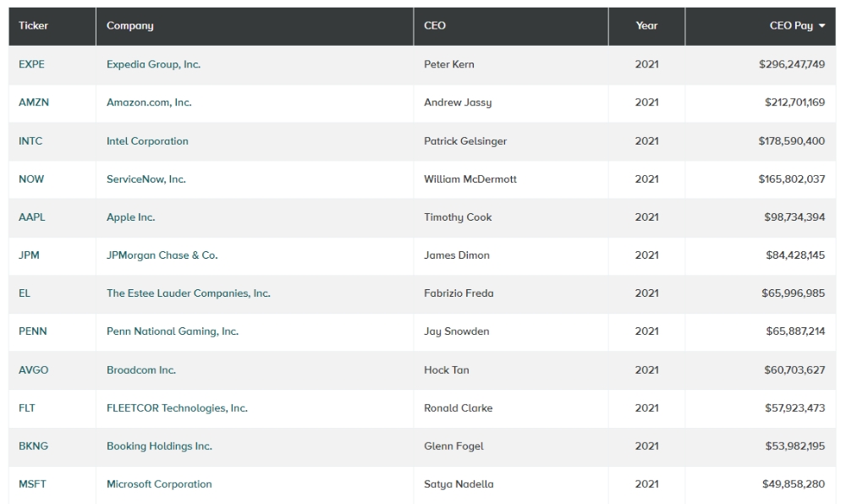Click pay value $65,887,214
The height and width of the screenshot is (504, 846).
point(795,331)
